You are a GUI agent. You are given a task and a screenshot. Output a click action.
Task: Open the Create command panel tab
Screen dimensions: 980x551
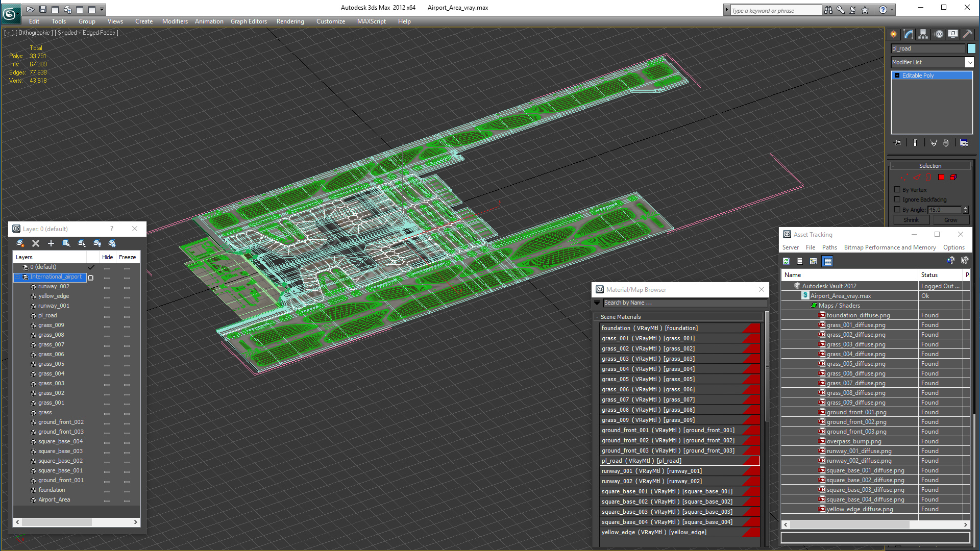894,34
